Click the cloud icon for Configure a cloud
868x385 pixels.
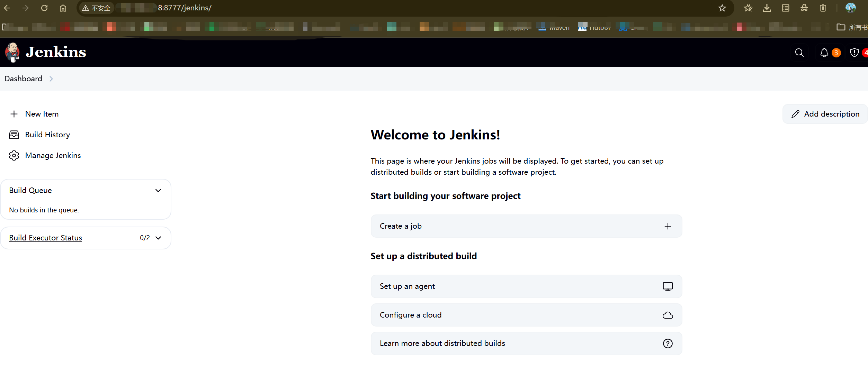[668, 315]
